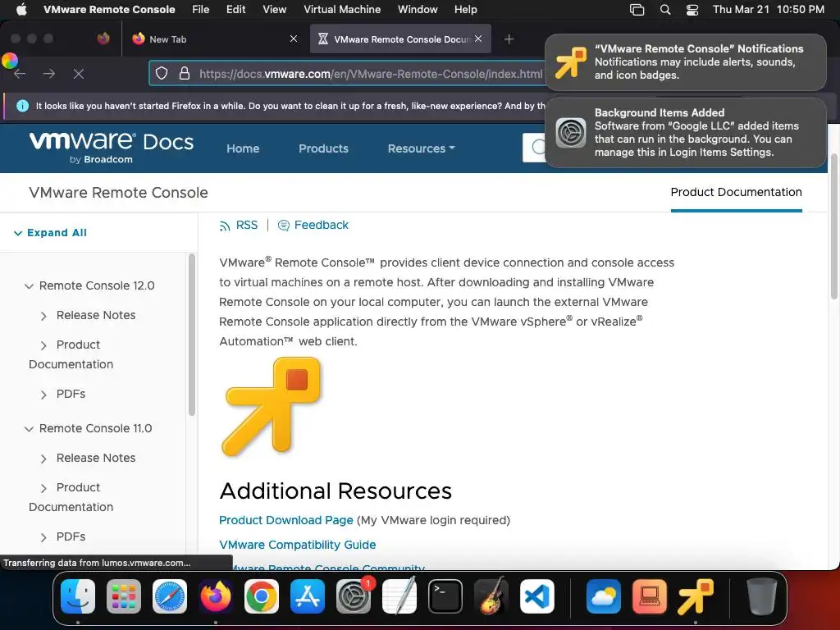This screenshot has width=840, height=630.
Task: Expand Product Documentation under Remote Console 11.0
Action: [43, 488]
